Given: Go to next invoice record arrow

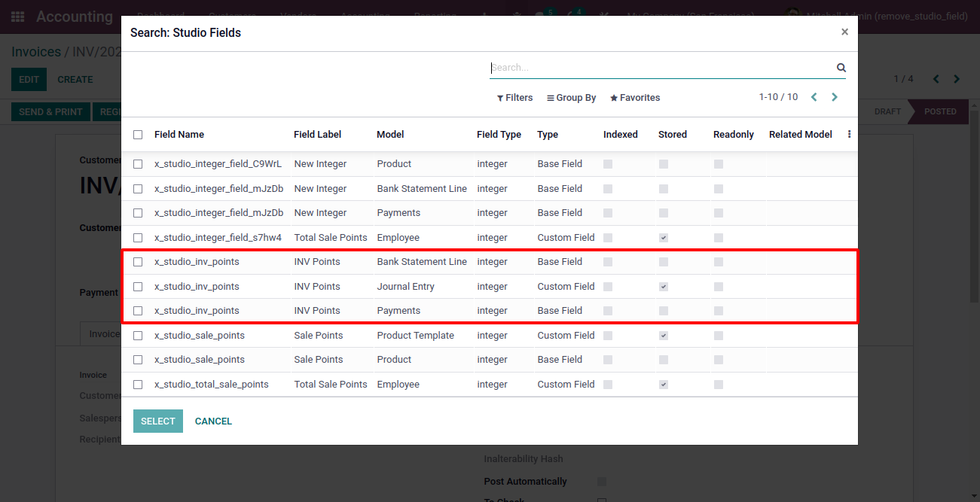Looking at the screenshot, I should [x=957, y=79].
